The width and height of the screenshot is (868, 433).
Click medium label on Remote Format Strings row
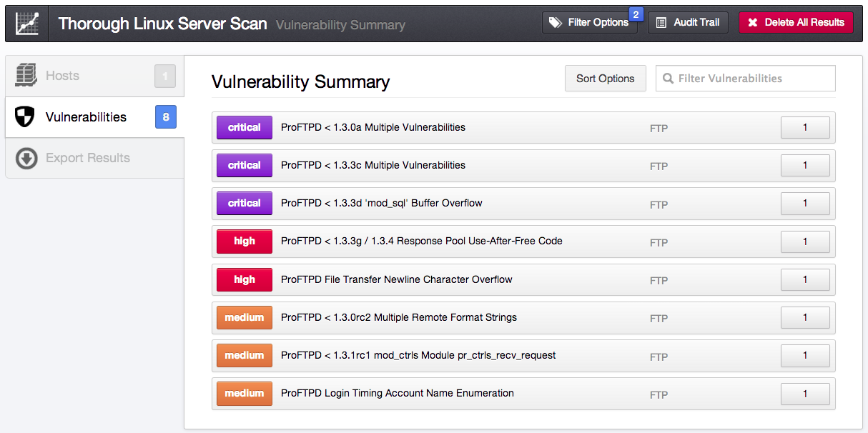point(245,317)
